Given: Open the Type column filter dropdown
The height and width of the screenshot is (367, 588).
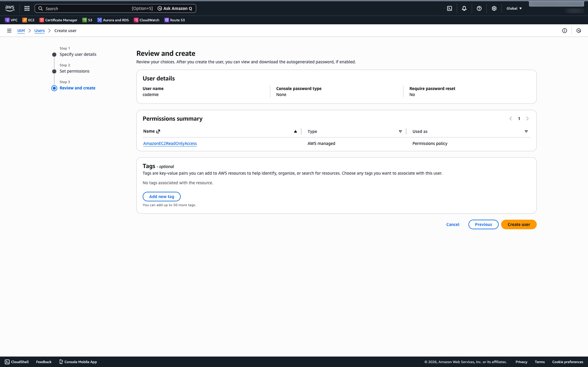Looking at the screenshot, I should tap(401, 131).
